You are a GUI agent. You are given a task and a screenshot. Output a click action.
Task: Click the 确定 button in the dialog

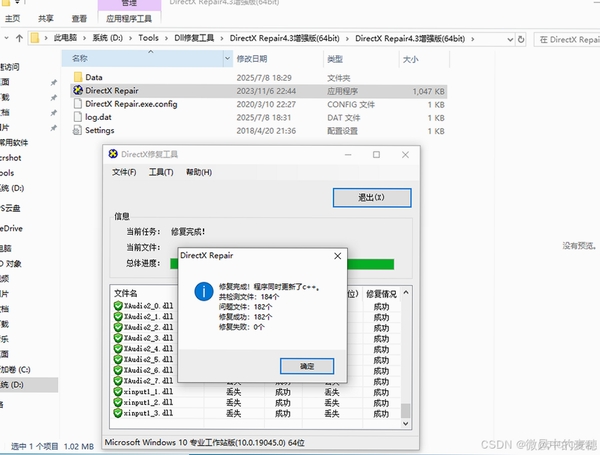coord(307,366)
